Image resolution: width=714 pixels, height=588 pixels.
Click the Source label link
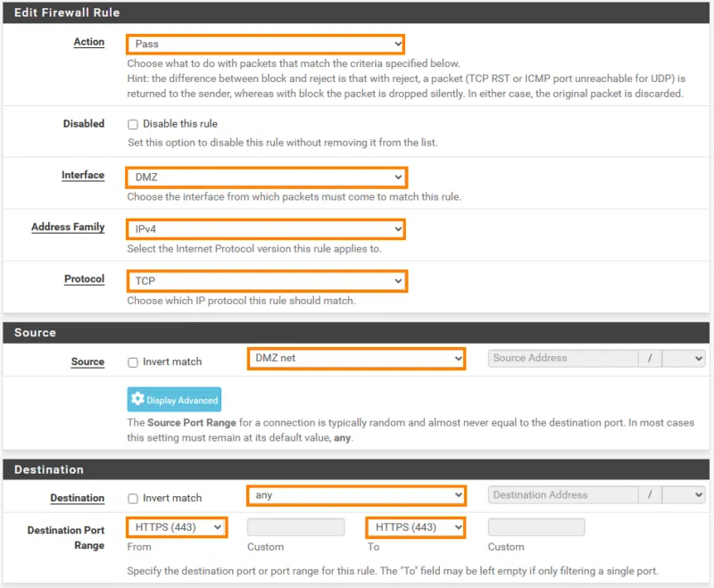(87, 361)
